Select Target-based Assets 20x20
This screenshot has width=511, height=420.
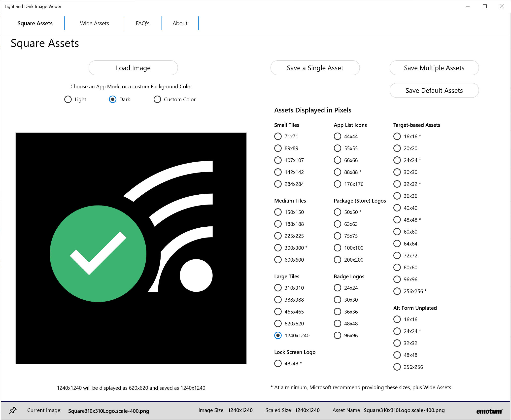[x=405, y=148]
